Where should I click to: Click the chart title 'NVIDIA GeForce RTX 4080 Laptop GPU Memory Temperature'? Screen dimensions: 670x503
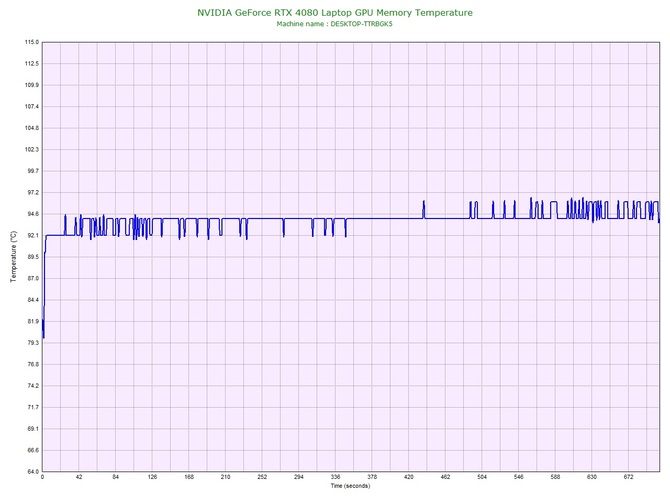pos(335,13)
